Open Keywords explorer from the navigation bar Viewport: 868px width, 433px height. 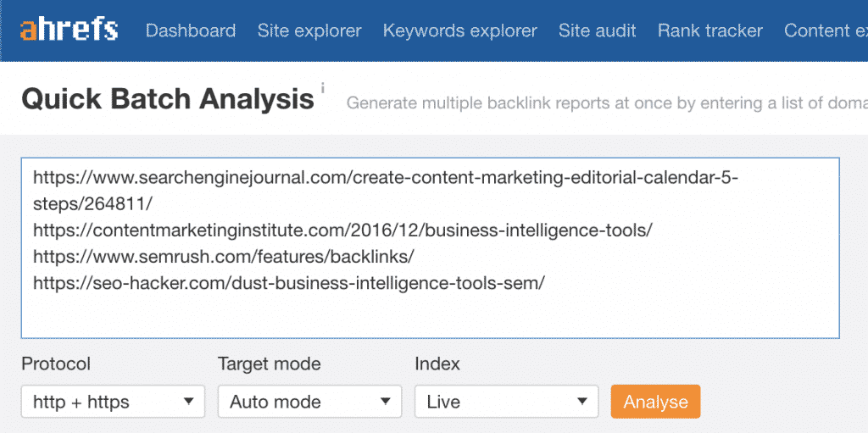[x=459, y=31]
